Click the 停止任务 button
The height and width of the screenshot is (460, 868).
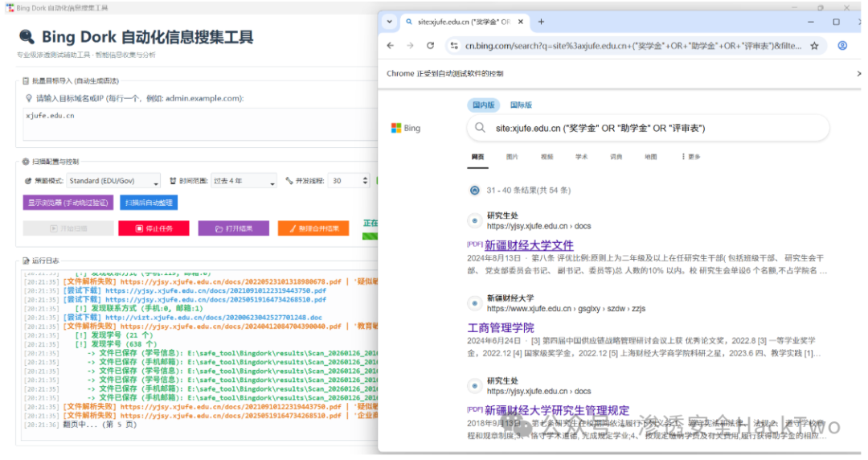tap(154, 228)
